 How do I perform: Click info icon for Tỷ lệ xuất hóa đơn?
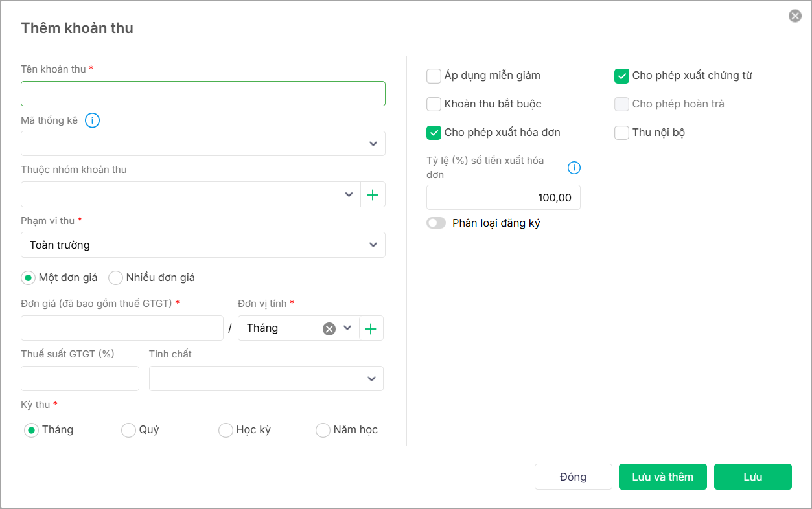tap(574, 168)
